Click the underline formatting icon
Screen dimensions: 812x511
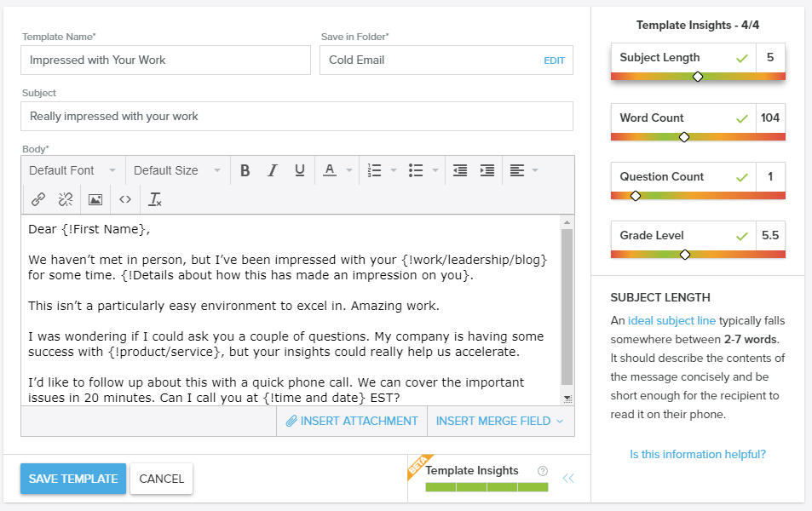(x=299, y=170)
